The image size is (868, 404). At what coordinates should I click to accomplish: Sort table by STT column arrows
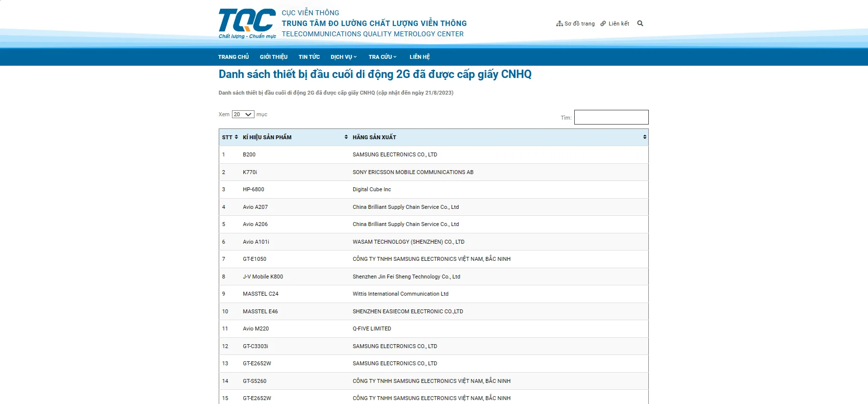[x=236, y=137]
